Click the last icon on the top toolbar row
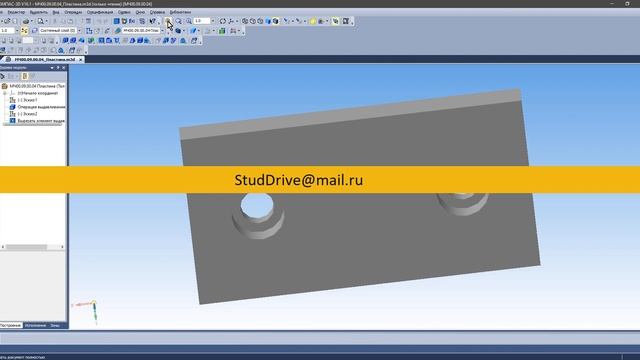This screenshot has width=640, height=360. point(346,21)
